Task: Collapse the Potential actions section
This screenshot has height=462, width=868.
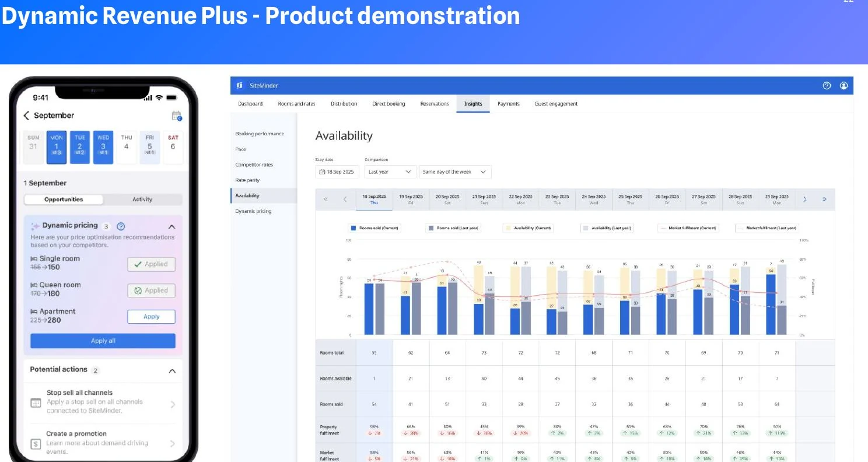Action: 172,371
